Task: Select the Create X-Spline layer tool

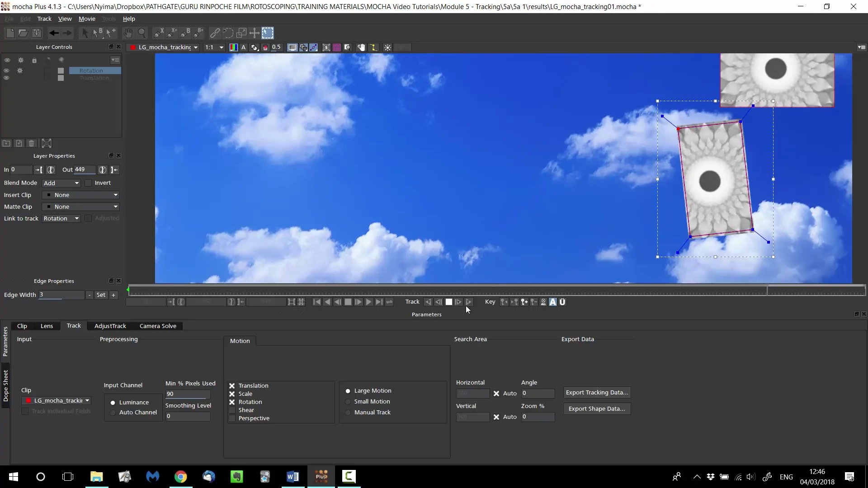Action: [x=159, y=33]
